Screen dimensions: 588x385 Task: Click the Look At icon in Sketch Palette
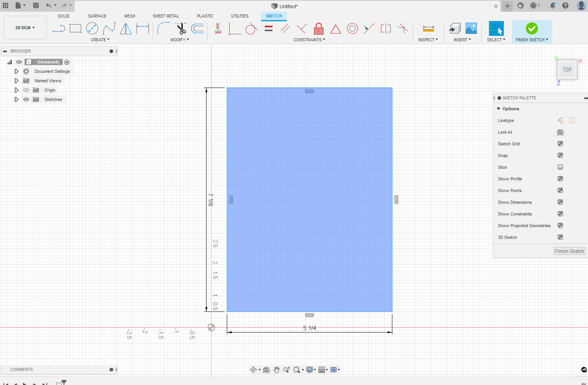pyautogui.click(x=560, y=132)
